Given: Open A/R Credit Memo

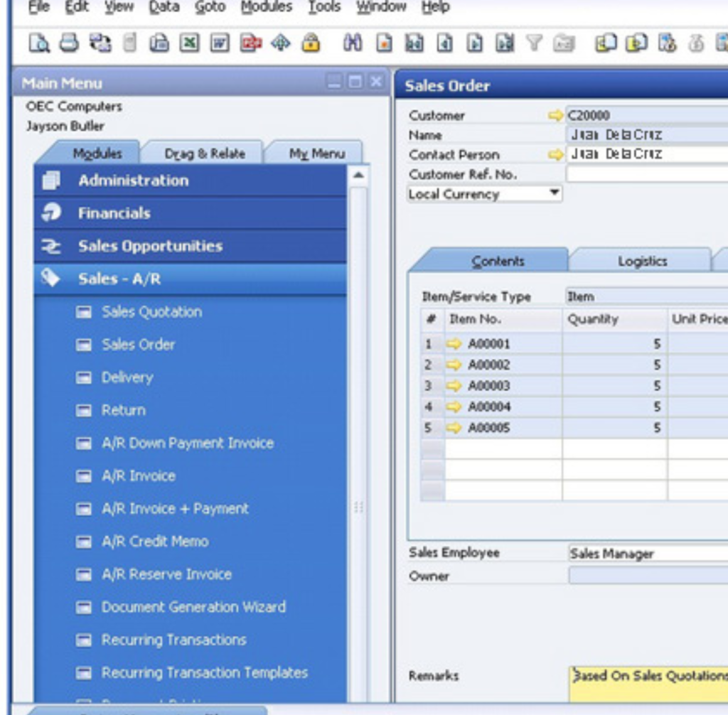Looking at the screenshot, I should (154, 542).
